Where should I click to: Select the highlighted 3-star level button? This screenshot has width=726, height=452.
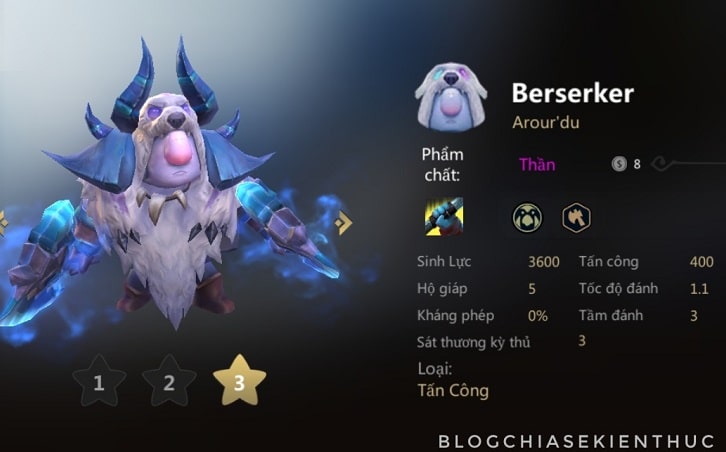(x=239, y=381)
